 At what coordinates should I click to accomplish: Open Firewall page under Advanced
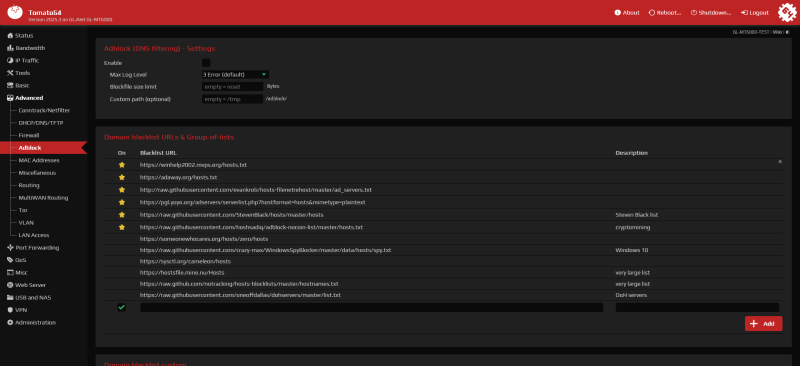(29, 135)
